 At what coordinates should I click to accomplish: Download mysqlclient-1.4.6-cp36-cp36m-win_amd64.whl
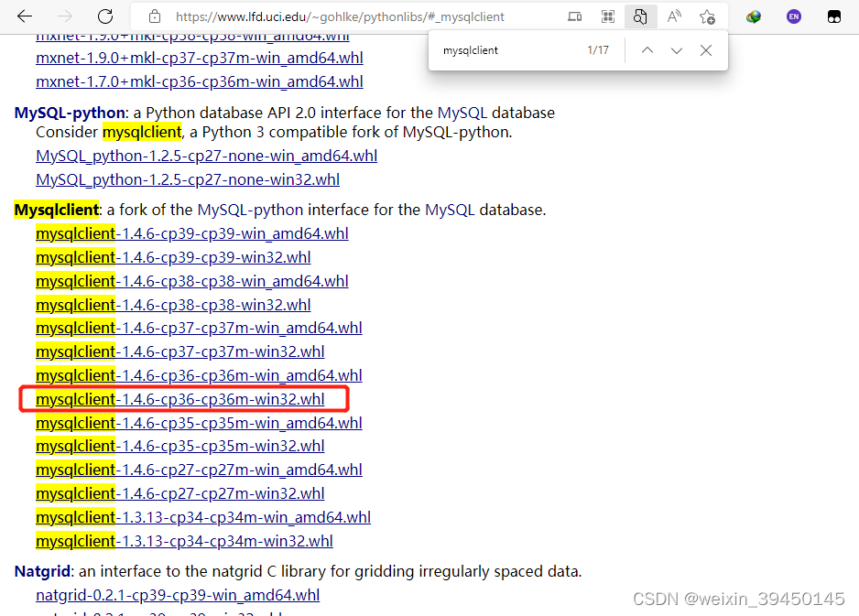pyautogui.click(x=199, y=375)
